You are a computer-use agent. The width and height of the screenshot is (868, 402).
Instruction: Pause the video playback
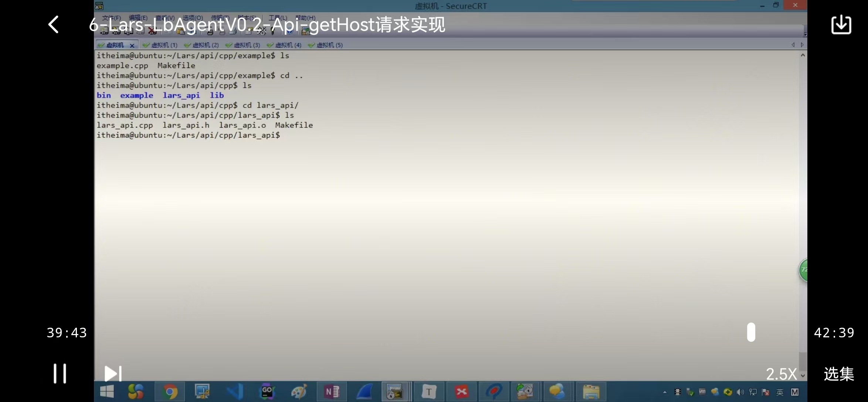click(60, 374)
